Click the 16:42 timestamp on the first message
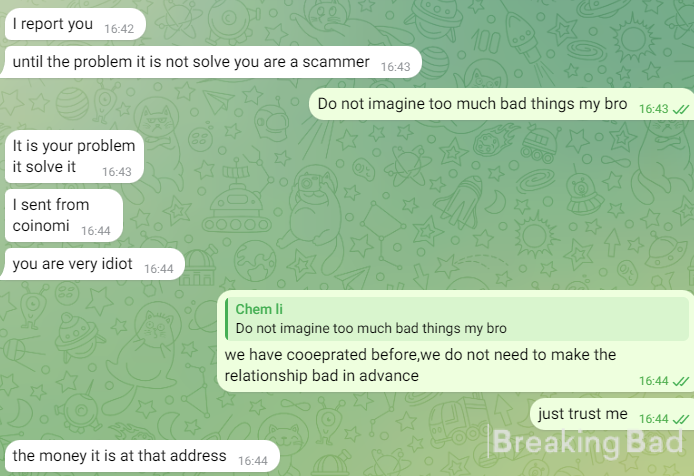 [119, 29]
